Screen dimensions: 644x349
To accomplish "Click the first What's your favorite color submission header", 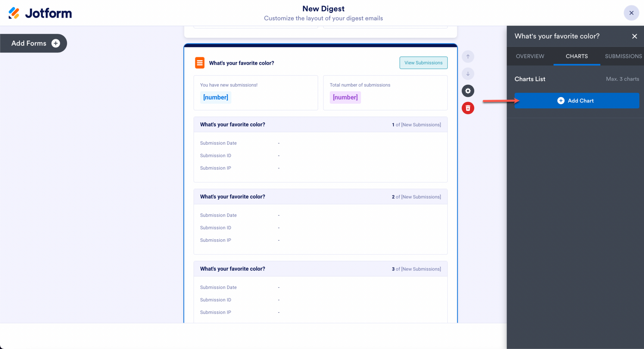I will (232, 125).
